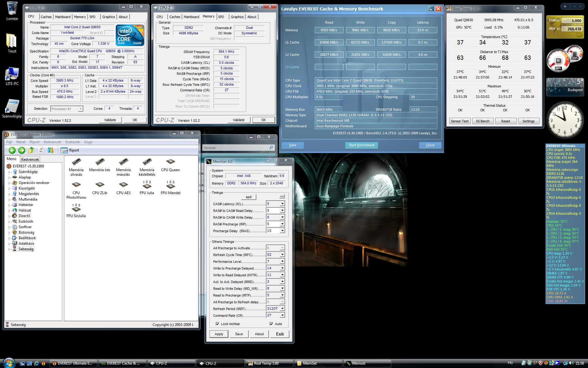Switch to the Mainboard tab in CPU-Z
Viewport: 588px width, 368px height.
(x=63, y=17)
